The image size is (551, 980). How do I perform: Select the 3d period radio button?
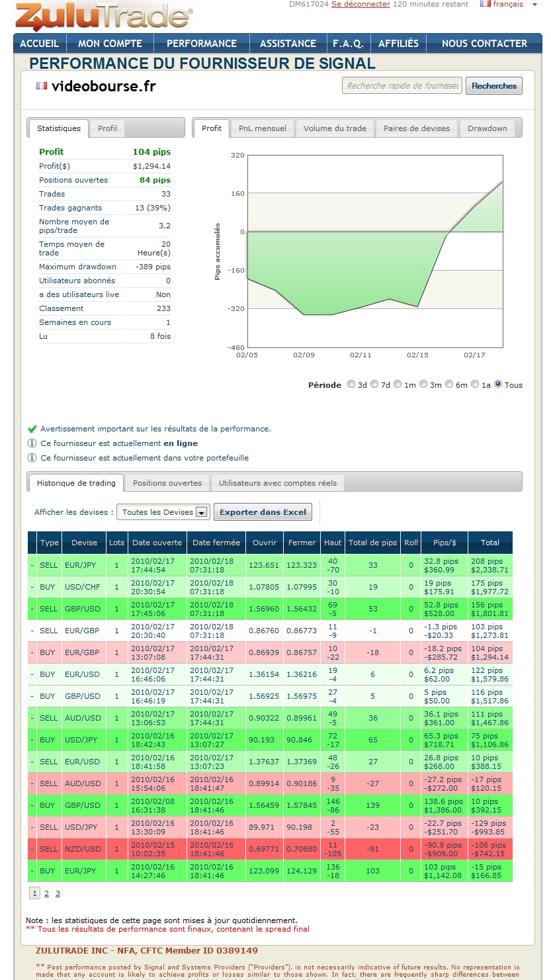click(x=351, y=384)
